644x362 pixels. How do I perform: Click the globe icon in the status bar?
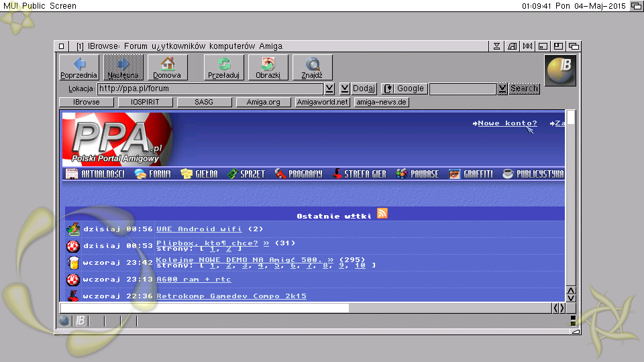(64, 321)
